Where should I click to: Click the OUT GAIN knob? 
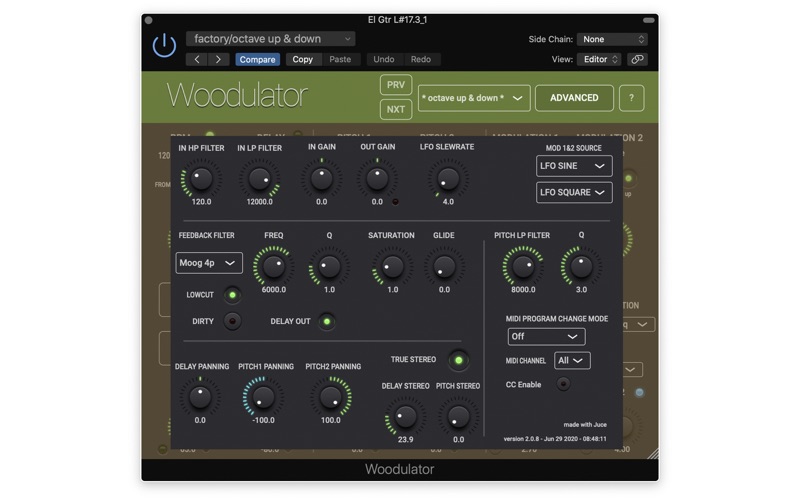click(x=377, y=179)
